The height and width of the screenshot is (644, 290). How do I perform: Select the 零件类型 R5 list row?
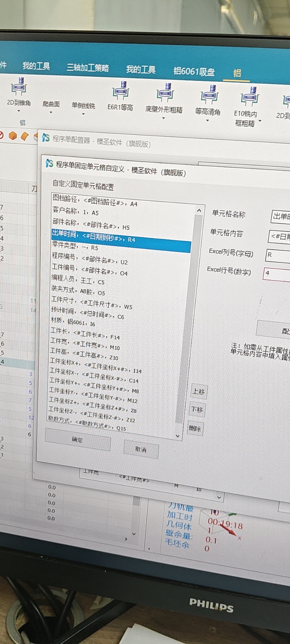pos(75,246)
